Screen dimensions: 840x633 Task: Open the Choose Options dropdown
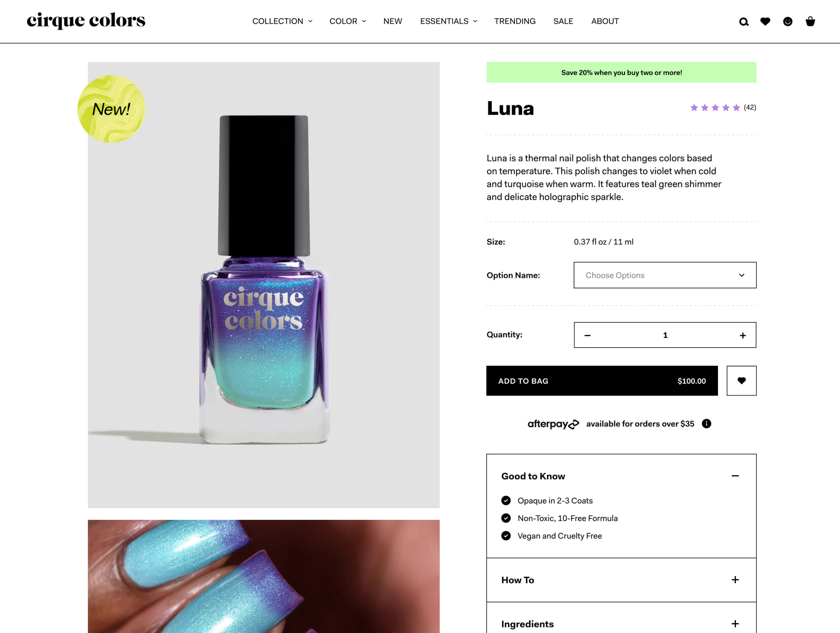[x=665, y=275]
